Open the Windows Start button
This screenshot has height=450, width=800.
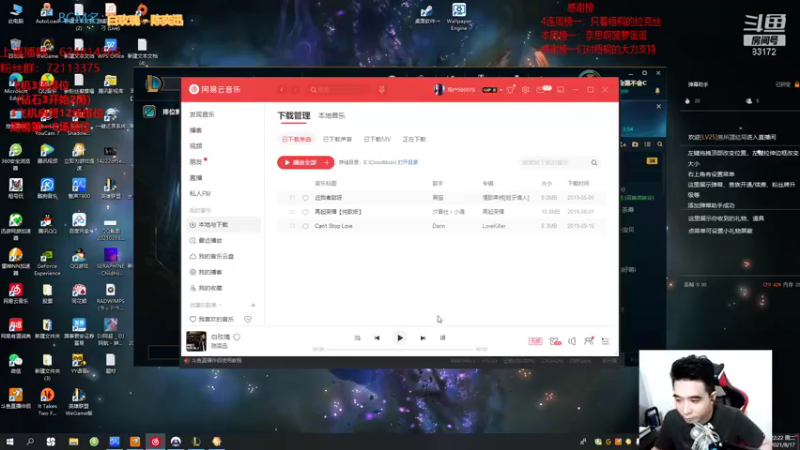coord(10,441)
